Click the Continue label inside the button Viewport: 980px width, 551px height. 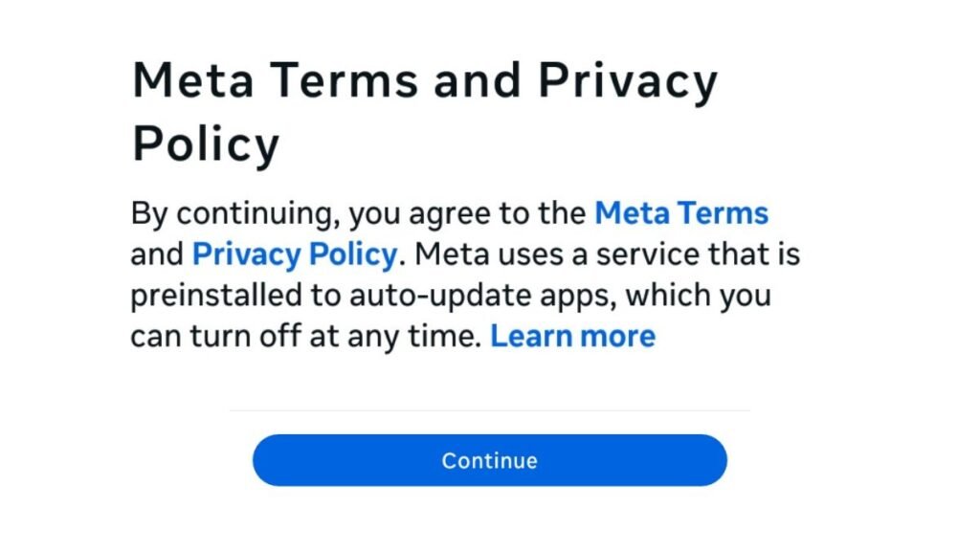click(x=489, y=460)
